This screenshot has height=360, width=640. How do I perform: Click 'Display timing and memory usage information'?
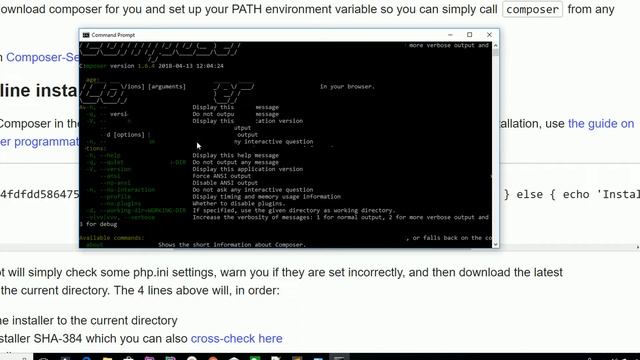click(267, 197)
